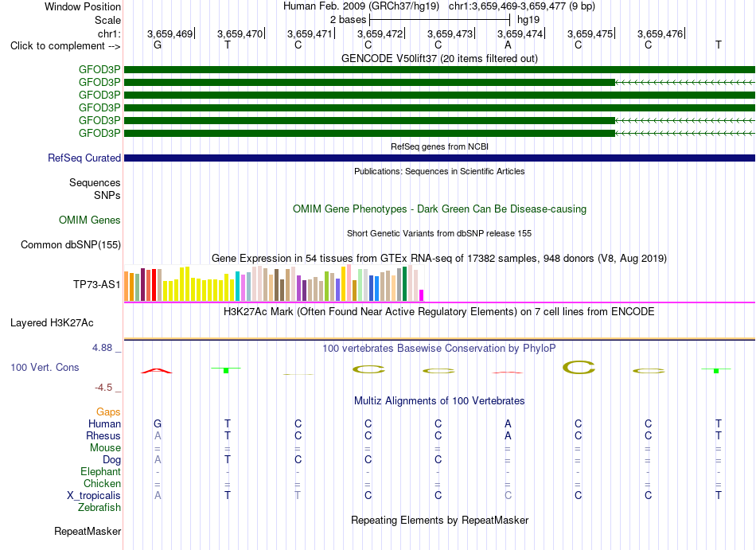This screenshot has width=756, height=550.
Task: Click the Zebrafish species label
Action: point(99,508)
